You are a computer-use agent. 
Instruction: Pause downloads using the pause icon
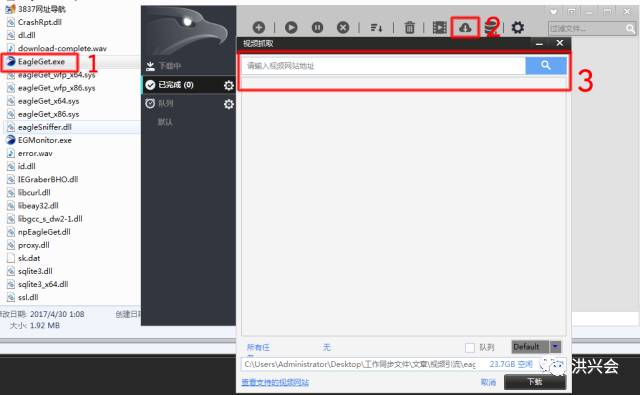(317, 27)
